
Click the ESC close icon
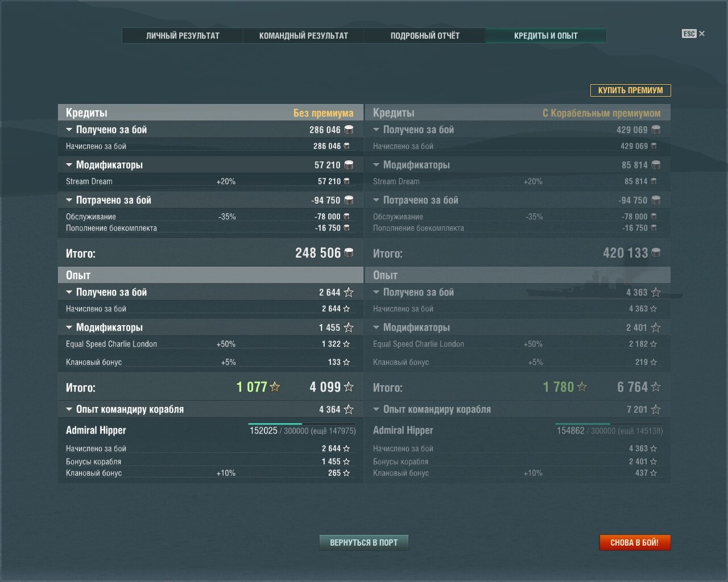click(x=693, y=34)
